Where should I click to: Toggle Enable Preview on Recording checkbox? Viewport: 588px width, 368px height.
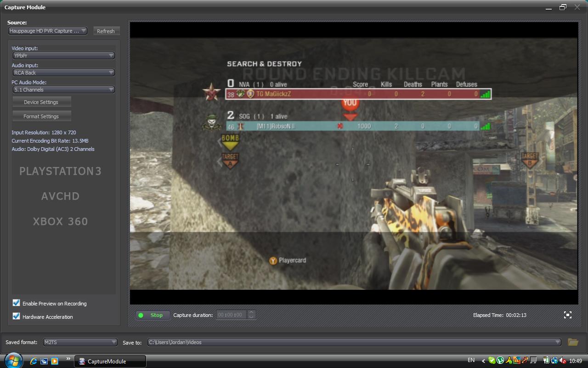coord(16,303)
